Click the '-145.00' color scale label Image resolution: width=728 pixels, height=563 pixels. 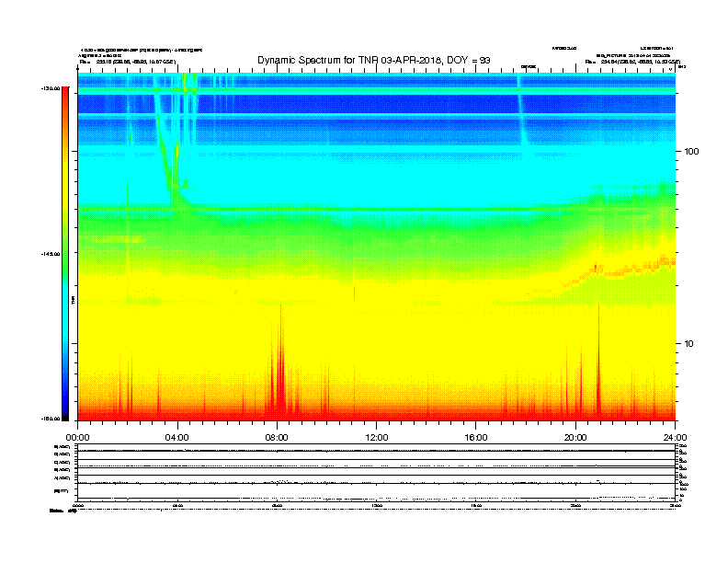pyautogui.click(x=51, y=254)
